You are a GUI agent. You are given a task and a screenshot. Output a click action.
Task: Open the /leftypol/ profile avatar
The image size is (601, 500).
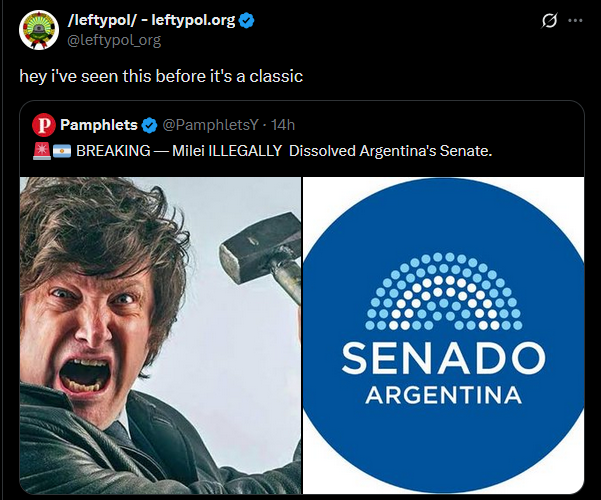click(x=39, y=30)
